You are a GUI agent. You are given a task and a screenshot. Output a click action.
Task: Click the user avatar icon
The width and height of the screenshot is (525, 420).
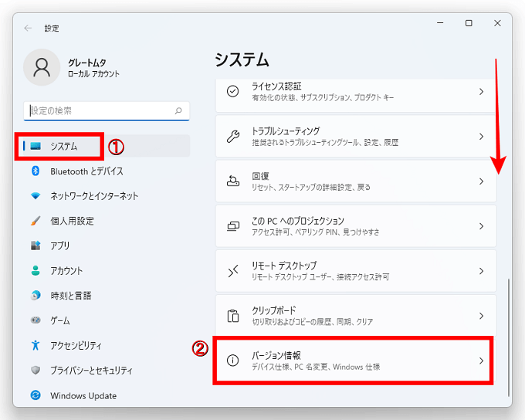[42, 67]
